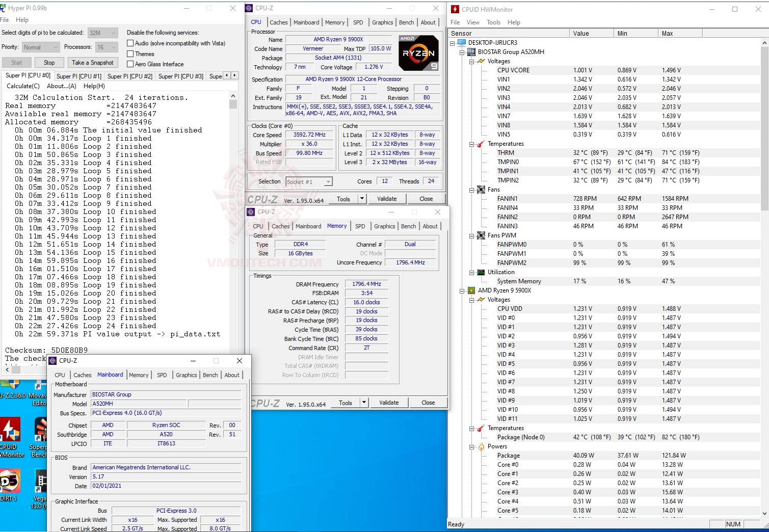This screenshot has width=769, height=532.
Task: Select the DESKTOP-IJRUCR3 computer icon
Action: (462, 43)
